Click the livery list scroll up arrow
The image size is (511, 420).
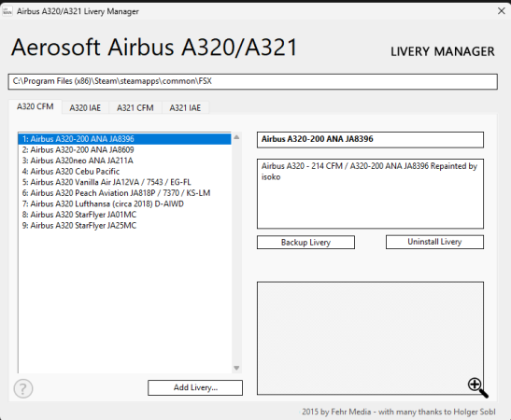click(236, 137)
